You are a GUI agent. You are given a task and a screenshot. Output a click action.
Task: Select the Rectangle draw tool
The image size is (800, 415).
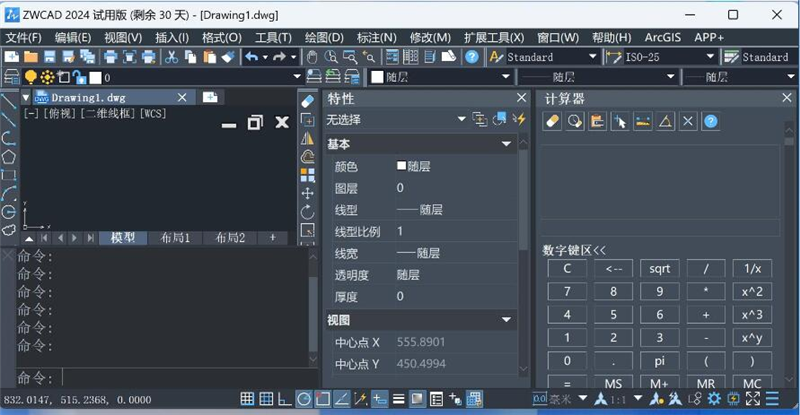pos(9,175)
